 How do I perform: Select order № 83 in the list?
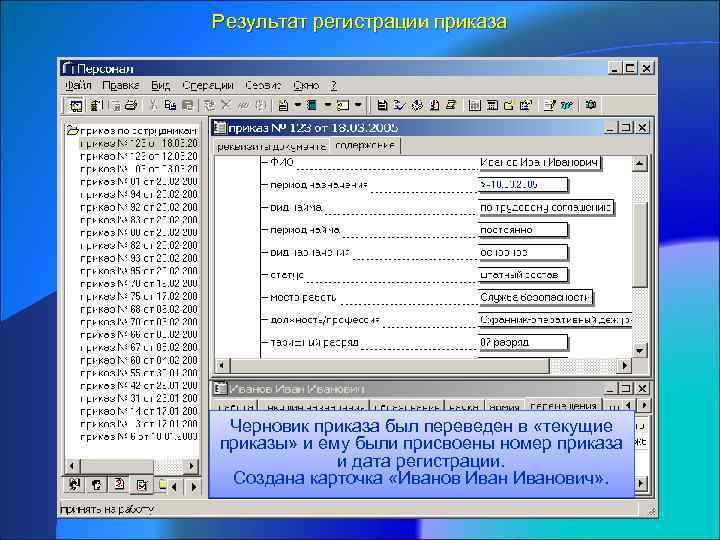point(139,220)
